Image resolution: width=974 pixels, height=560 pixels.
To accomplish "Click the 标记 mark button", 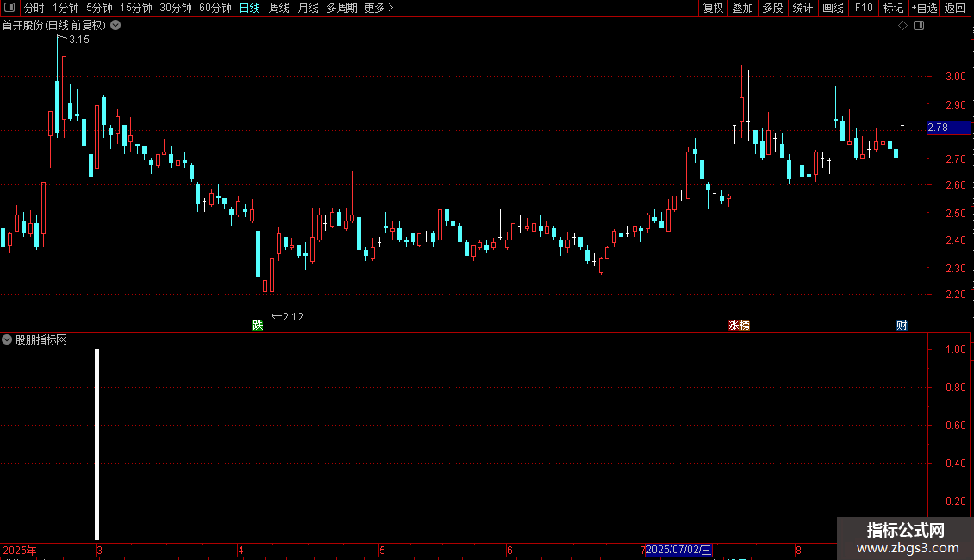I will pyautogui.click(x=893, y=8).
